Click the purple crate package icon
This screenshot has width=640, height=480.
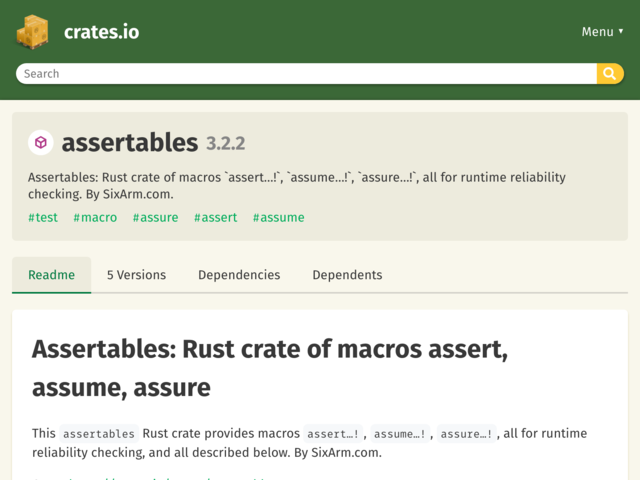[x=40, y=142]
